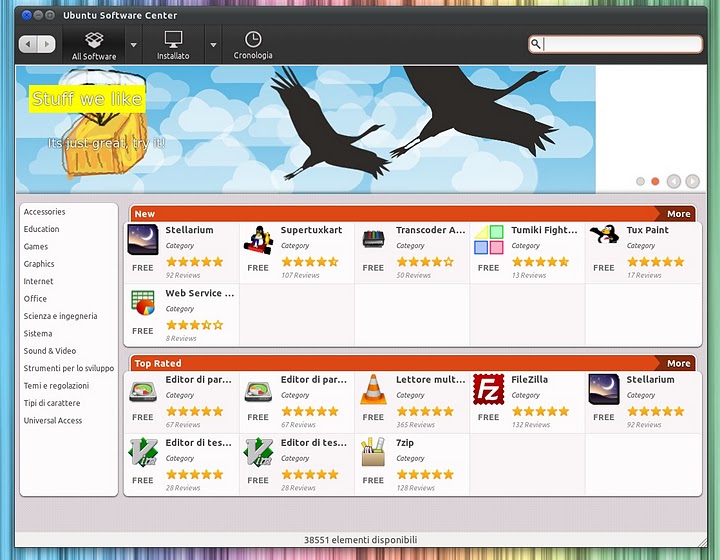Open the Supertuxkart title link

click(x=311, y=230)
